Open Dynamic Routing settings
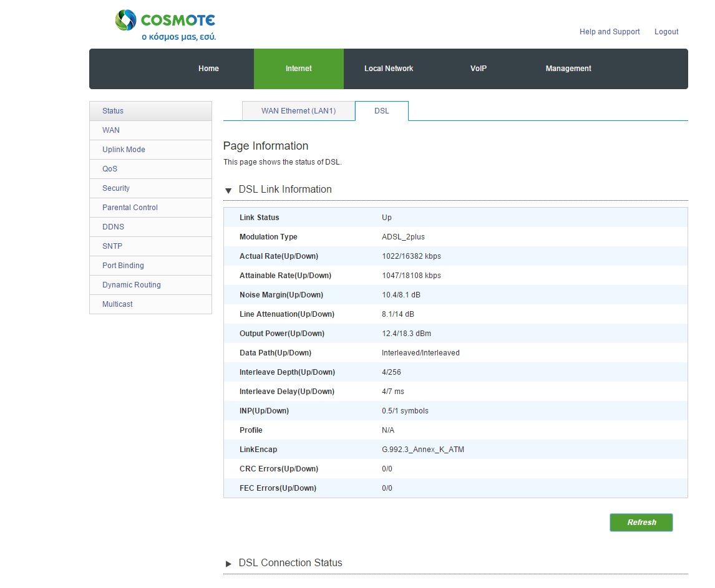 point(150,285)
